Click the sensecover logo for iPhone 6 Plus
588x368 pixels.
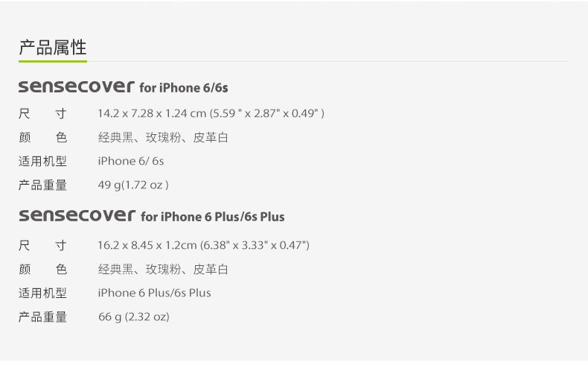77,216
